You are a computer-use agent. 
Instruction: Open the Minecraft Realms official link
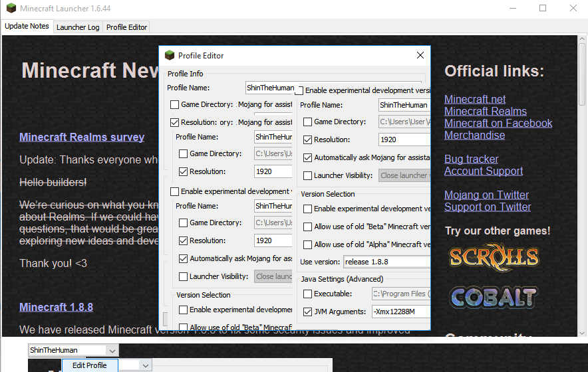coord(486,111)
